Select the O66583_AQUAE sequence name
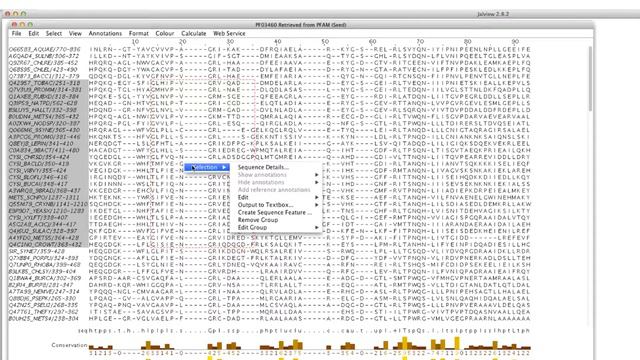Screen dimensions: 640x360 pyautogui.click(x=44, y=49)
